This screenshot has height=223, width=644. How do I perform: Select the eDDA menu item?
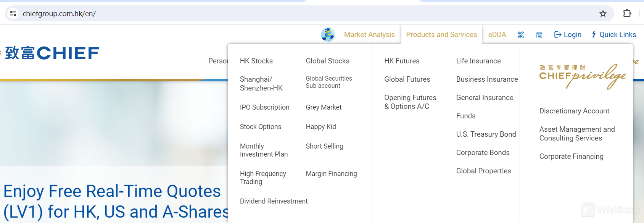click(497, 34)
